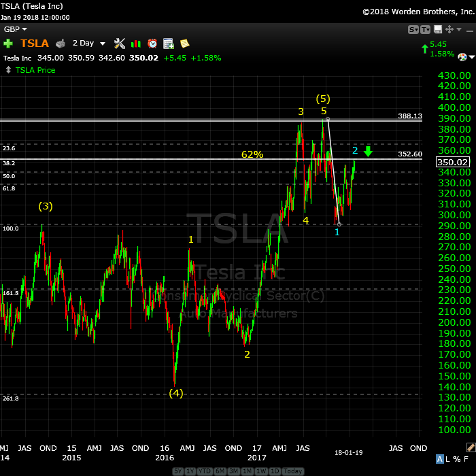Click the 388.13 horizontal line label
The width and height of the screenshot is (476, 476).
pyautogui.click(x=410, y=116)
